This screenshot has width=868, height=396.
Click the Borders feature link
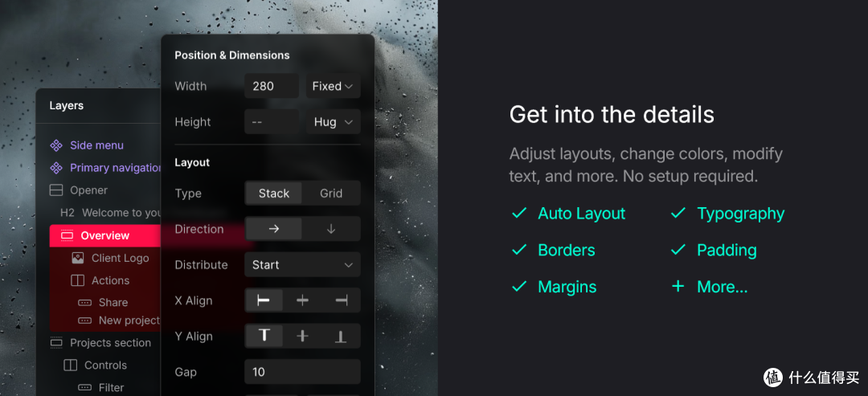pos(567,250)
